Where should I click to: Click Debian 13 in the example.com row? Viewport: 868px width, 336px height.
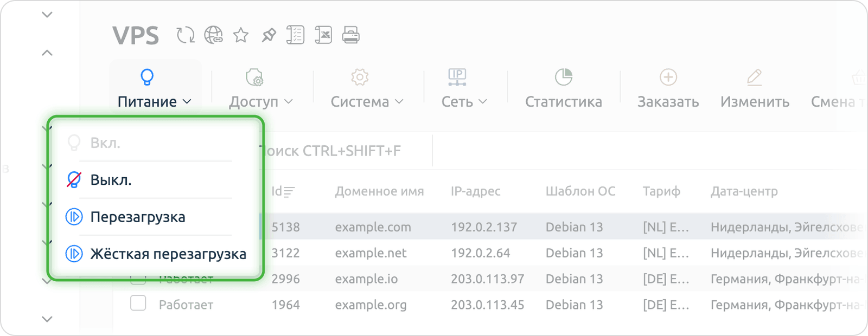point(575,227)
